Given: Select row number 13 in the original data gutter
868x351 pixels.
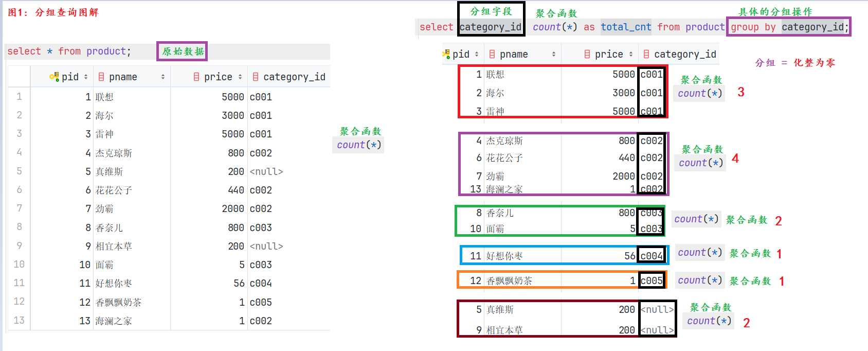Looking at the screenshot, I should [x=19, y=320].
